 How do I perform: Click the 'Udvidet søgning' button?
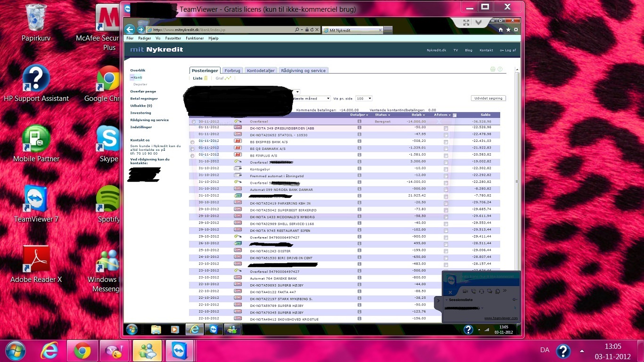[x=488, y=98]
